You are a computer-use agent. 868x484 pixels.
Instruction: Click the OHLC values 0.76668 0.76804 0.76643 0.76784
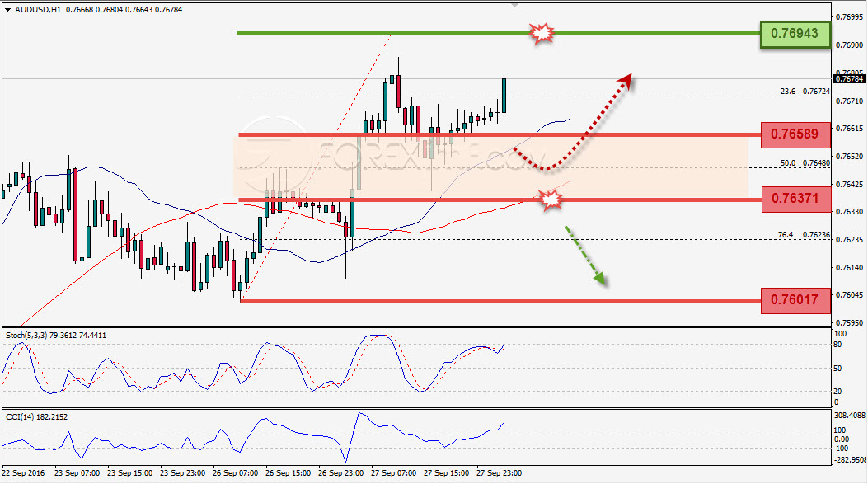(x=124, y=9)
